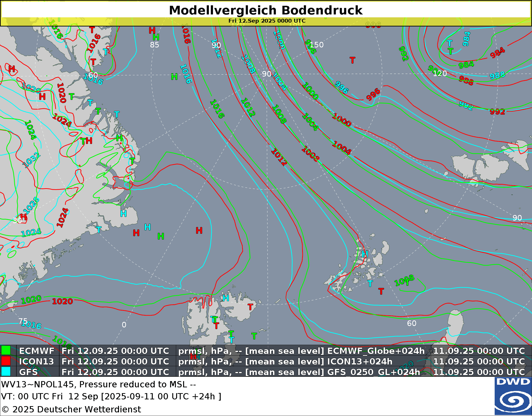Click the cyan GFS legend color square
This screenshot has height=416, width=532.
(x=6, y=371)
